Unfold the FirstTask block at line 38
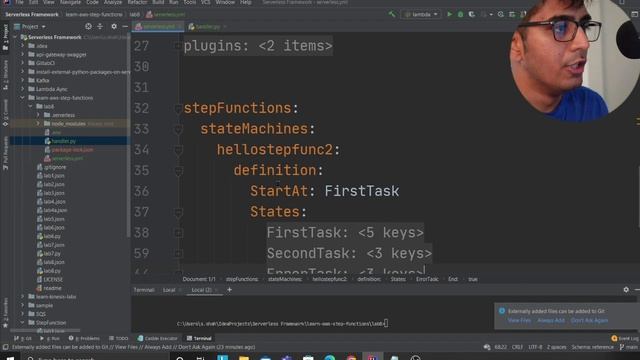This screenshot has width=640, height=360. tap(178, 233)
